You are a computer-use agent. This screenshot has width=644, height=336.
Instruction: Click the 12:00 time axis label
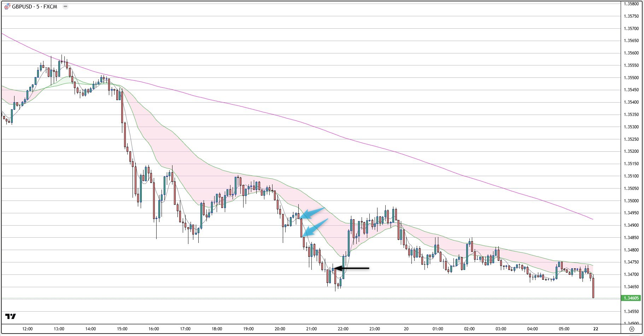point(27,329)
